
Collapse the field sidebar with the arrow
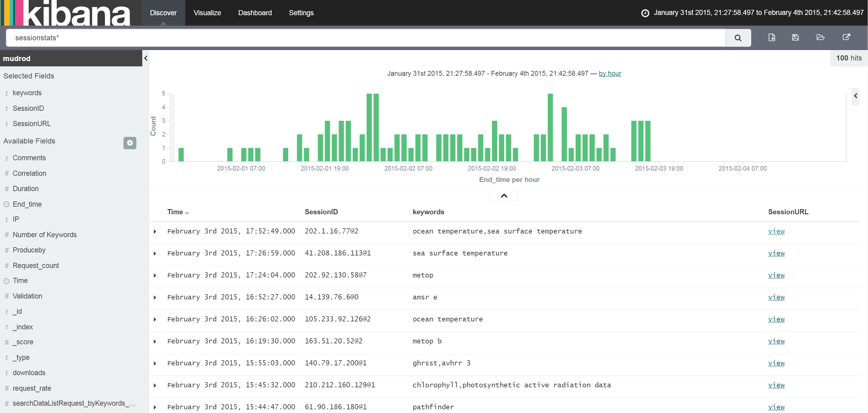pos(146,58)
